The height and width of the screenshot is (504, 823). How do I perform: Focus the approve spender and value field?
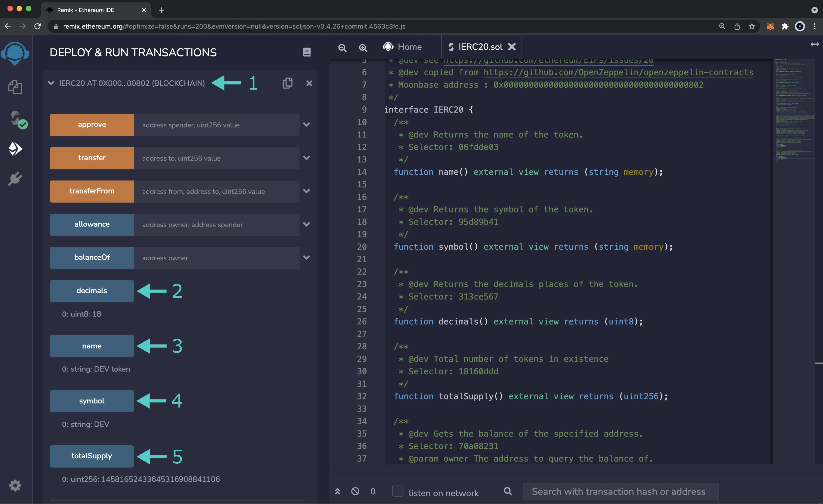[216, 125]
